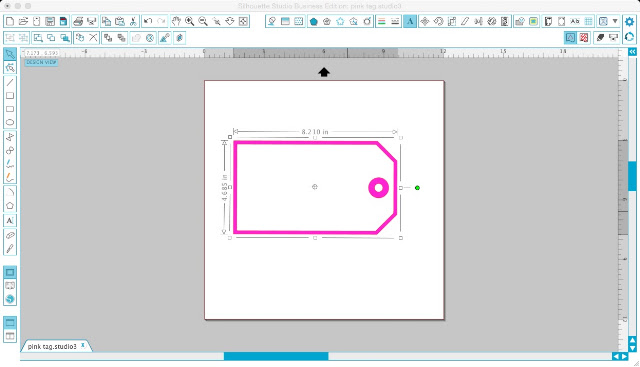This screenshot has height=367, width=640.
Task: Close the pink tag.studio3 tab
Action: point(83,345)
